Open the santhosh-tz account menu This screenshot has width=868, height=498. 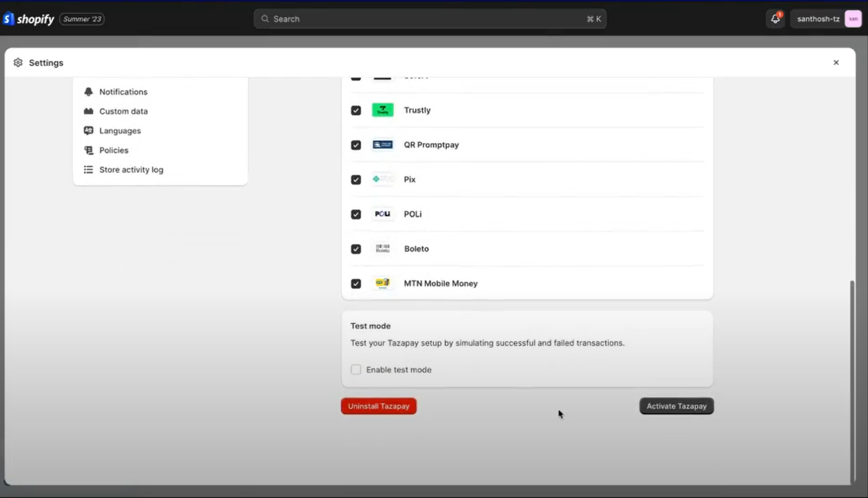coord(826,19)
